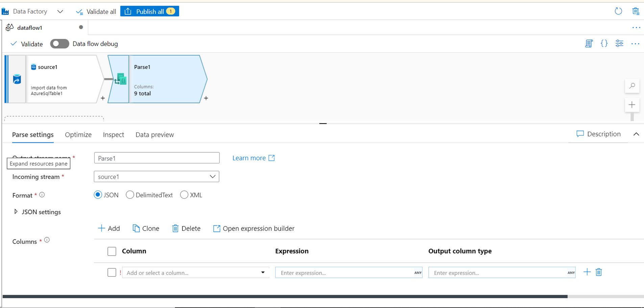The image size is (644, 308).
Task: Delete the column row with trash icon
Action: 599,272
